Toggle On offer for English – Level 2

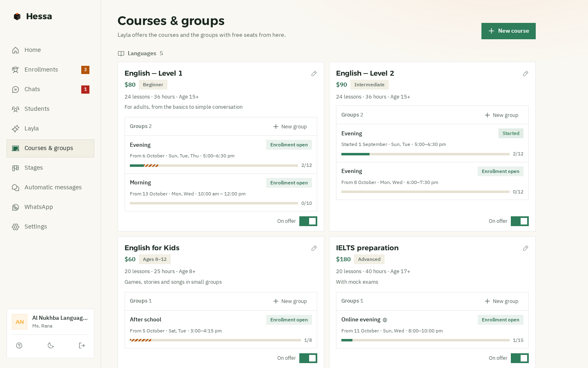pos(520,221)
